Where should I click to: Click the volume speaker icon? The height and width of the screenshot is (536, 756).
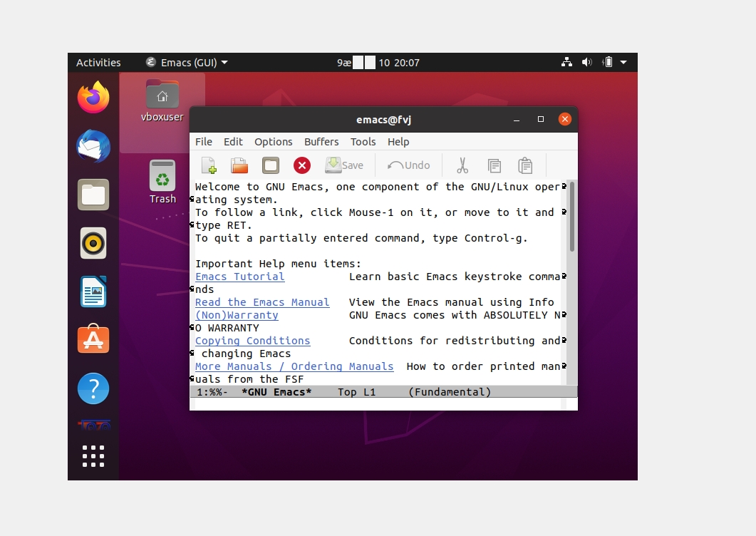586,62
